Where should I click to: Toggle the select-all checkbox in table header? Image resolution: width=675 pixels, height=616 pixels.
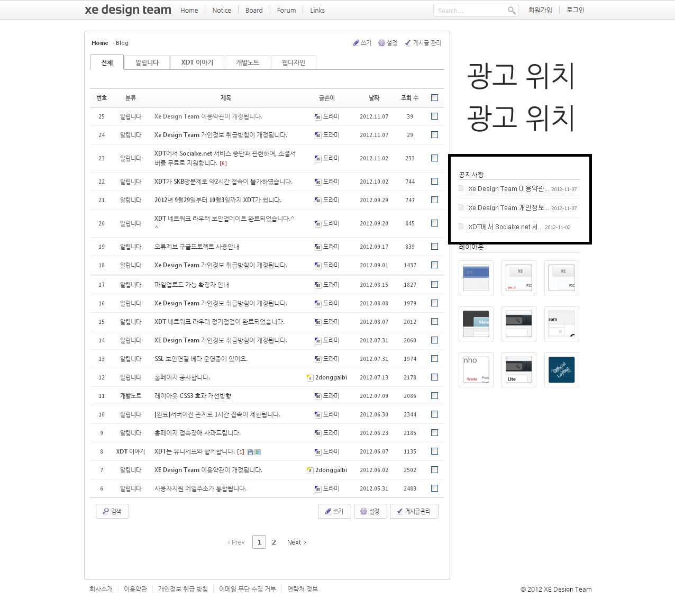pyautogui.click(x=434, y=97)
